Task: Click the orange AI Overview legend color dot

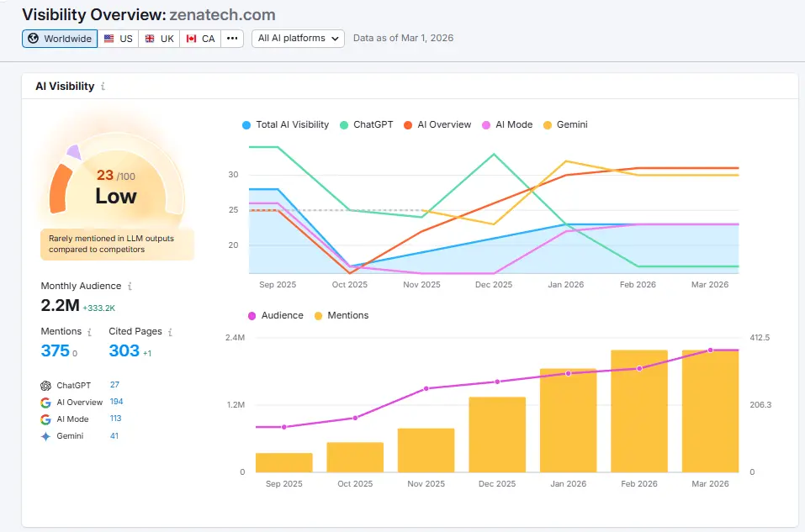Action: click(x=407, y=124)
